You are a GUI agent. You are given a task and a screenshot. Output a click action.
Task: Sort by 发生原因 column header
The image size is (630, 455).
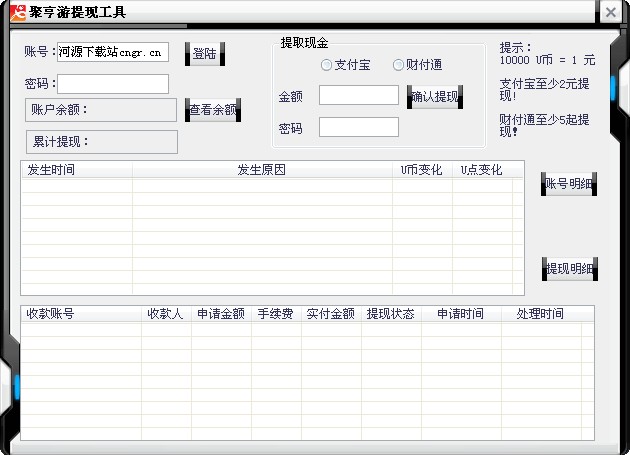pyautogui.click(x=261, y=170)
